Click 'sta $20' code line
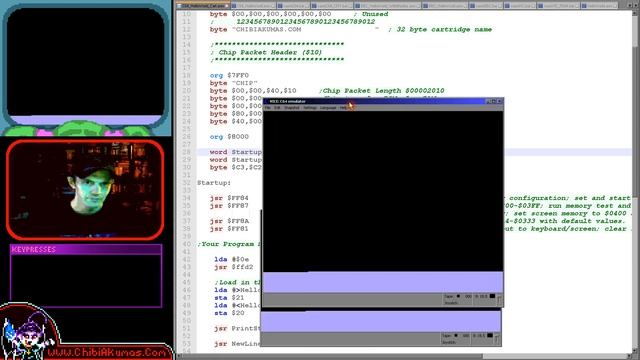 (229, 313)
